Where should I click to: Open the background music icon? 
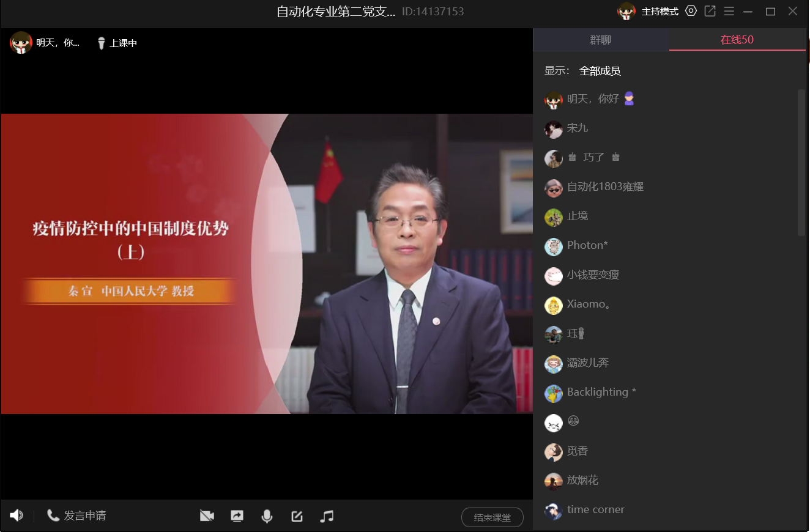point(327,516)
